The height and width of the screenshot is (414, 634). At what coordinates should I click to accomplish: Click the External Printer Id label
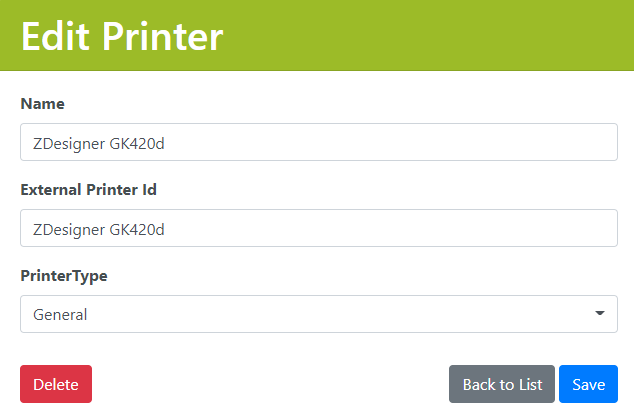(x=88, y=189)
